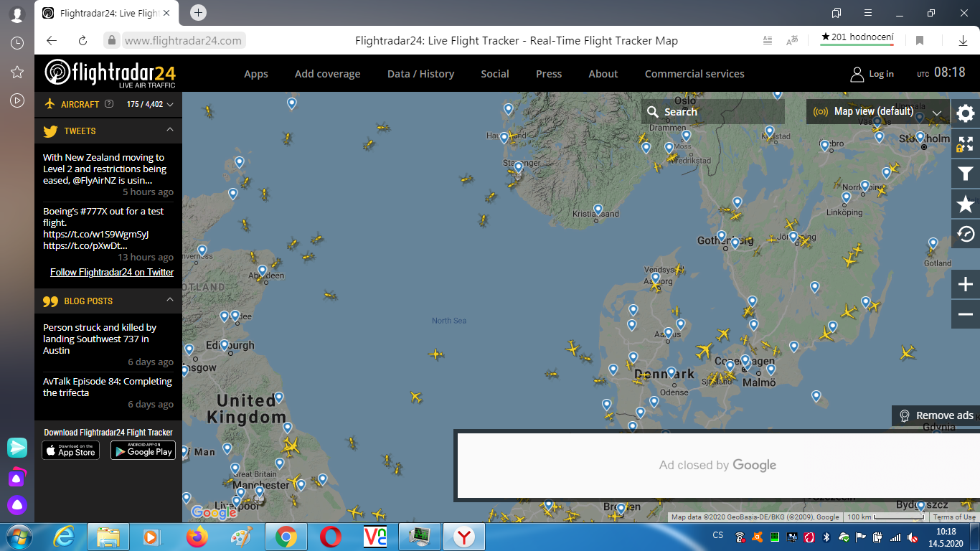Follow Flightradar24 on Twitter link

click(112, 272)
